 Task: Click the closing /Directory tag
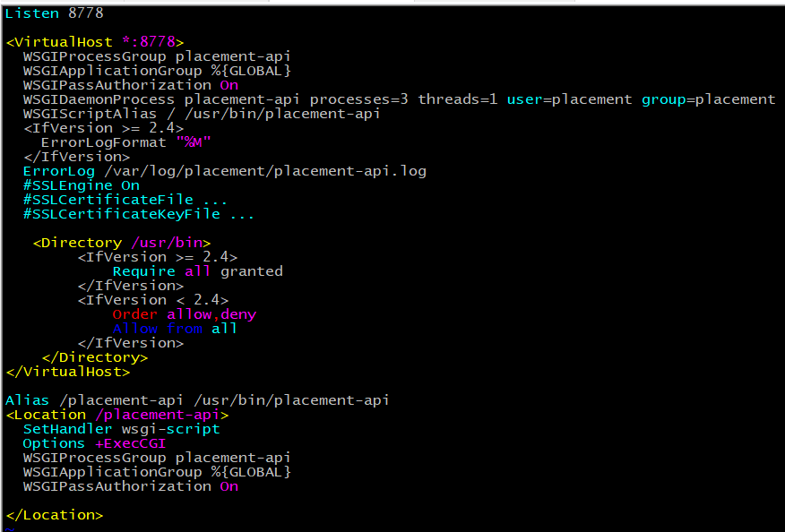click(95, 357)
